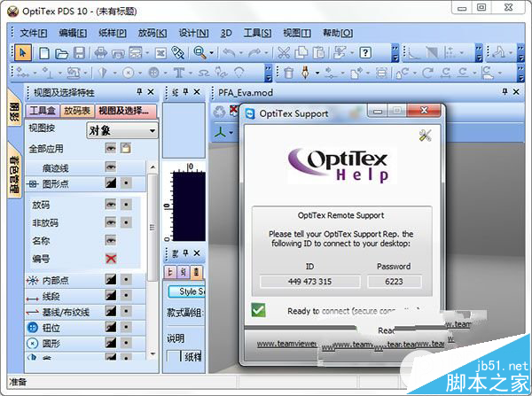Open the 3D menu
This screenshot has width=532, height=396.
click(226, 33)
